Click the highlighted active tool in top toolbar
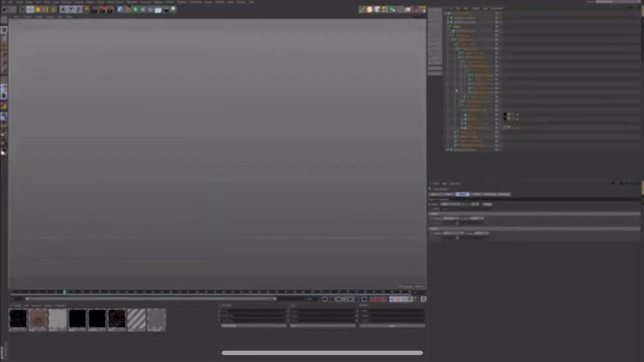 [30, 9]
